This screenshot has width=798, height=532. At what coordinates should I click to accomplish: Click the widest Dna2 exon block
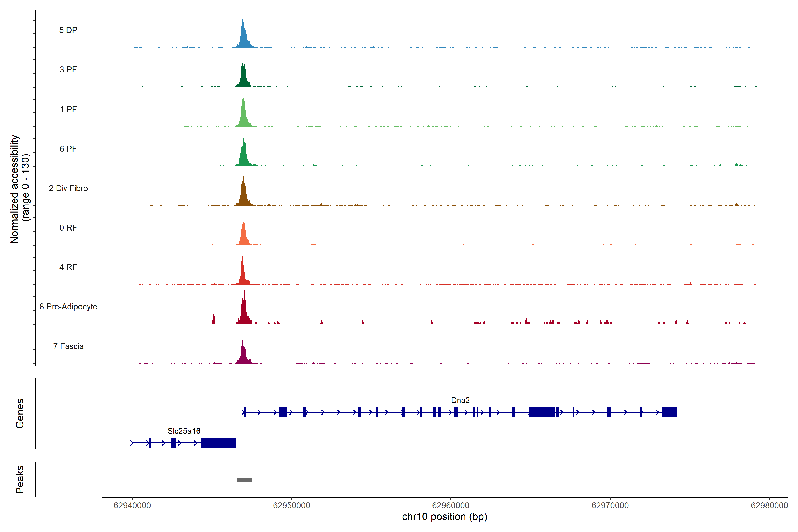pos(542,412)
